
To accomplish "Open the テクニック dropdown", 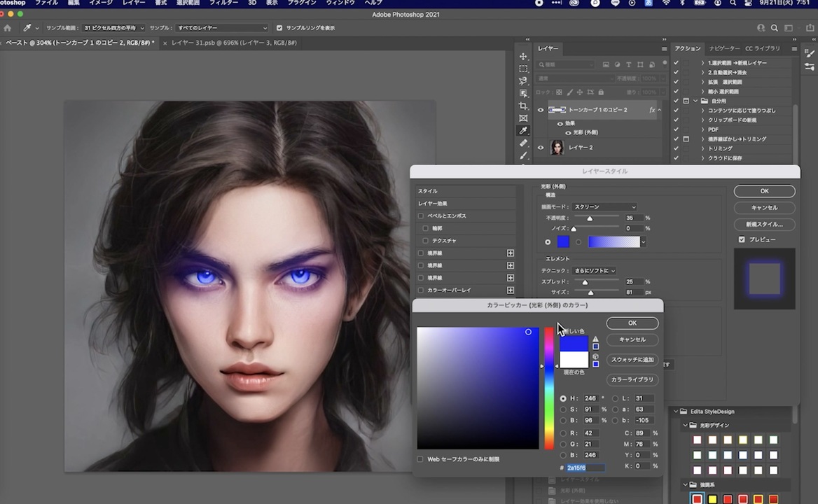I will point(595,271).
